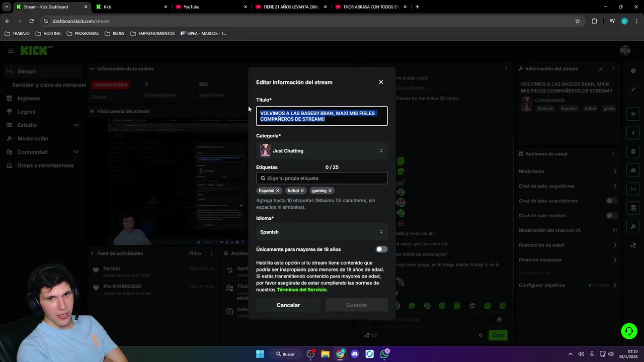Open the green headset support button

[629, 331]
